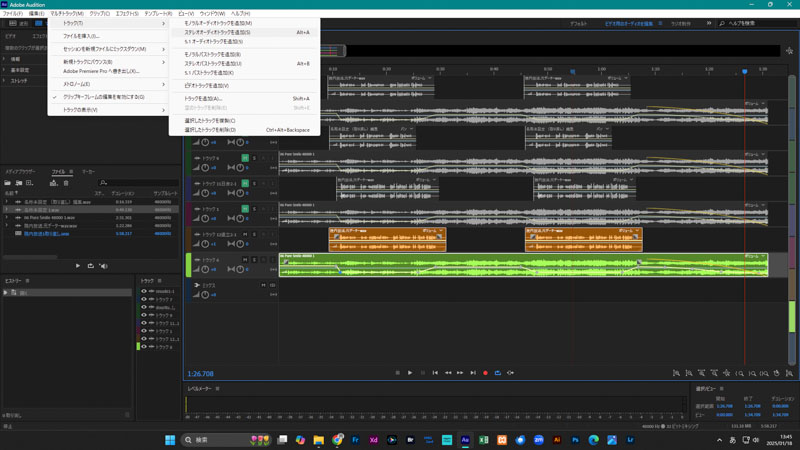
Task: Click the Record button in transport controls
Action: tap(485, 373)
